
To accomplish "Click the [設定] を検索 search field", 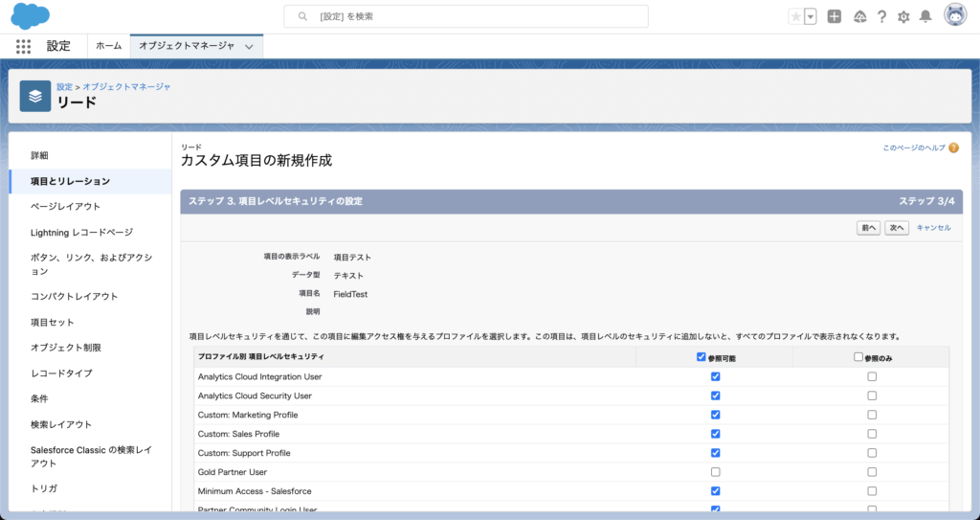I will [x=466, y=16].
